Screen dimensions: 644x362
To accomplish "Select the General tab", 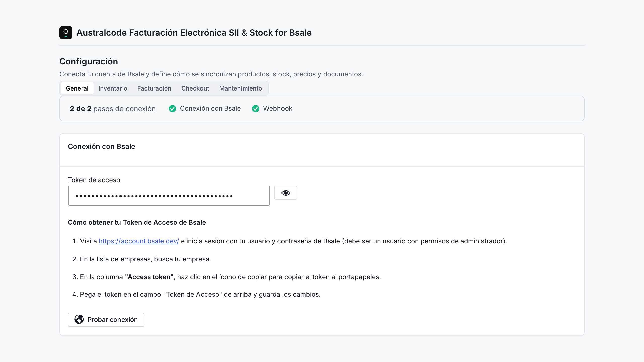I will (77, 88).
